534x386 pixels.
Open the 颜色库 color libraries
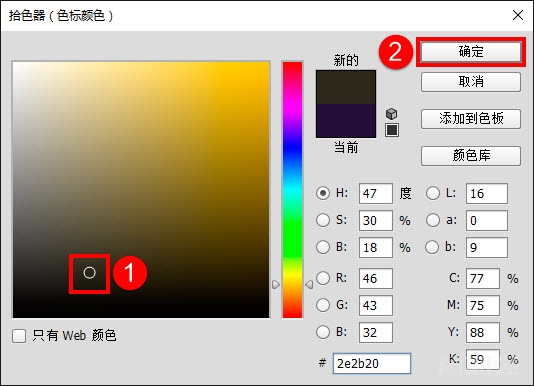point(471,156)
